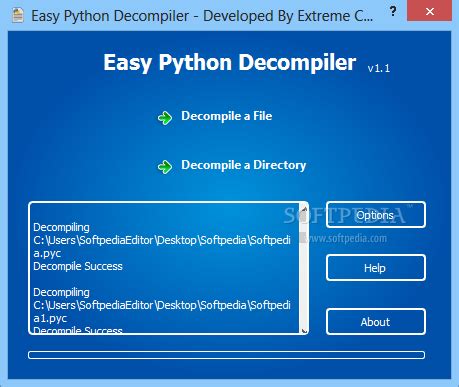Screen dimensions: 459x387
Task: Choose Decompile a File
Action: 226,116
